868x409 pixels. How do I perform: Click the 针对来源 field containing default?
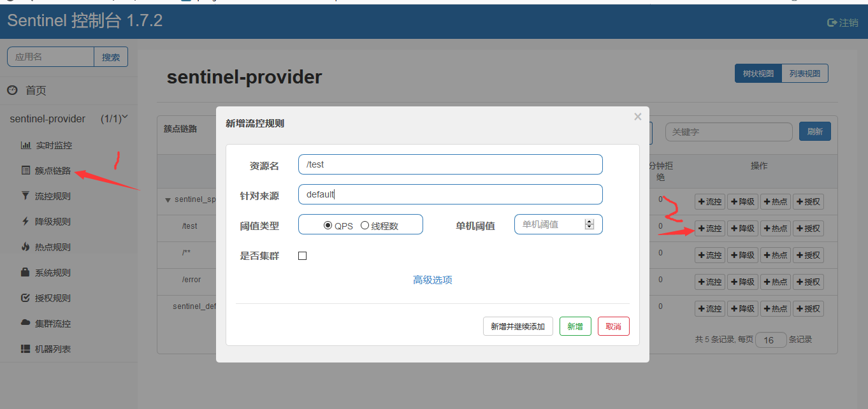[x=451, y=194]
